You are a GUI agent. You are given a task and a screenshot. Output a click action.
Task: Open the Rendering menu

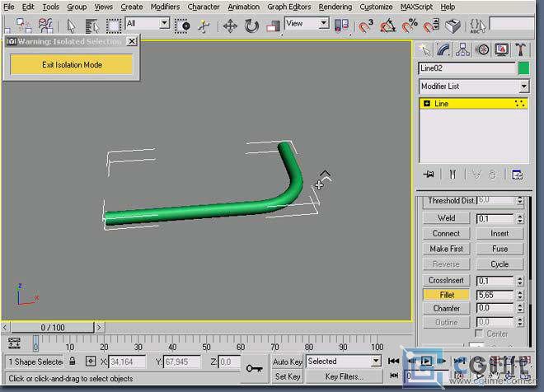pyautogui.click(x=335, y=7)
